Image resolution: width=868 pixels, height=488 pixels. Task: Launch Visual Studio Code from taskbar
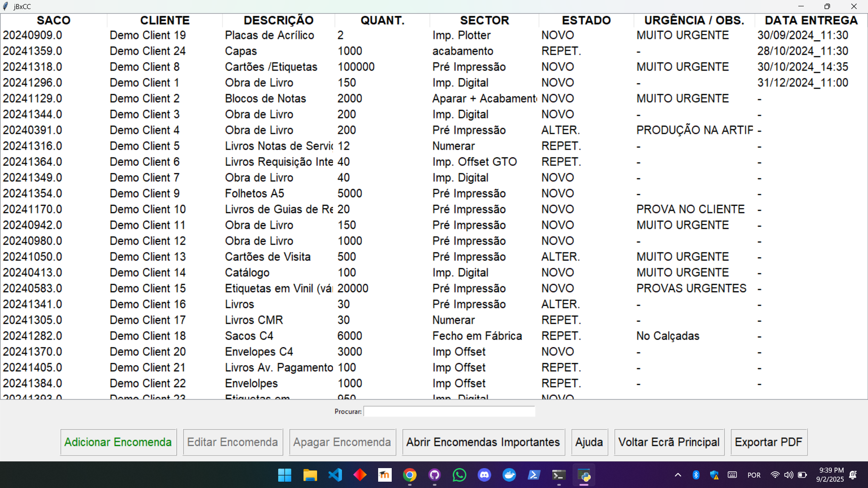(x=335, y=475)
